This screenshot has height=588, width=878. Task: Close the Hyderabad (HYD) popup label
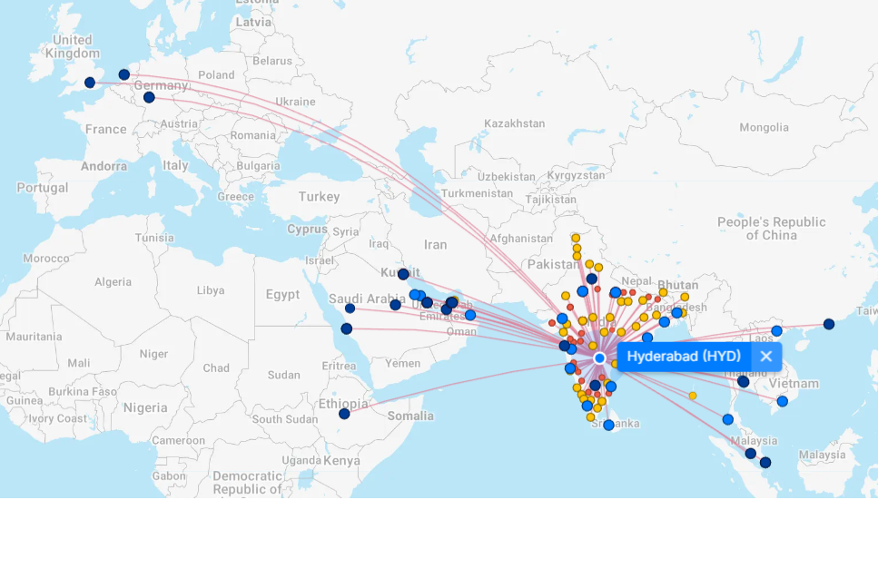pyautogui.click(x=765, y=357)
